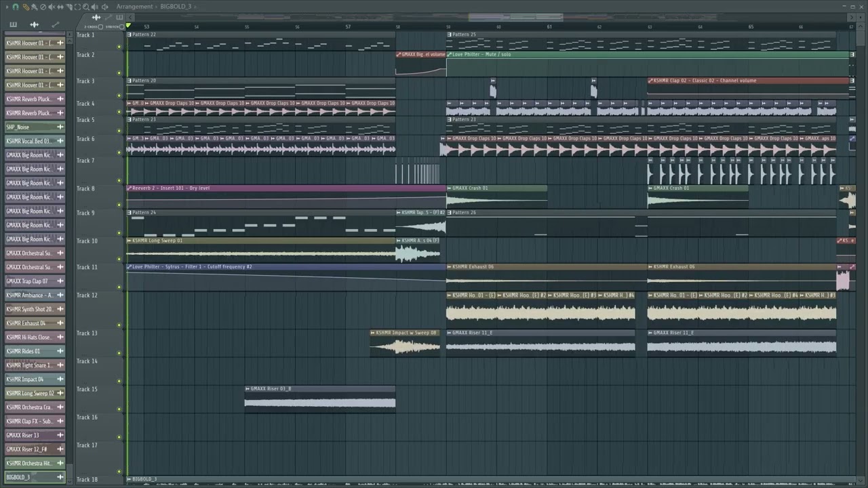Select the KSHMR Impact w Sweep 08 clip
This screenshot has height=488, width=868.
click(x=405, y=342)
